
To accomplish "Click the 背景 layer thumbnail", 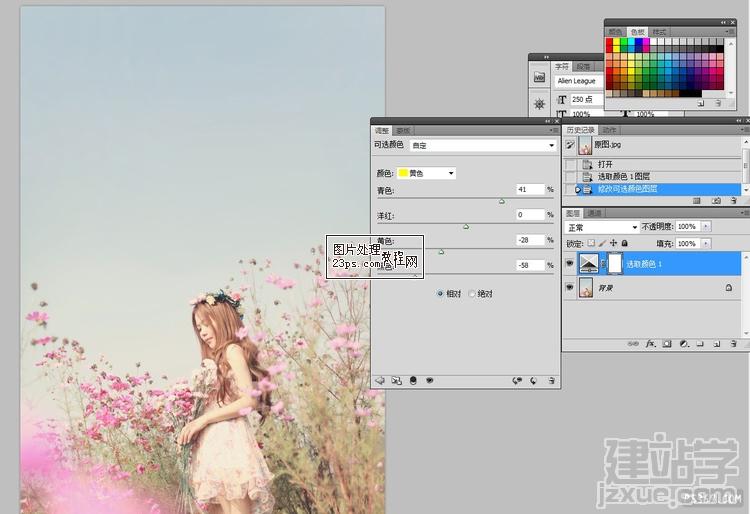I will [586, 287].
